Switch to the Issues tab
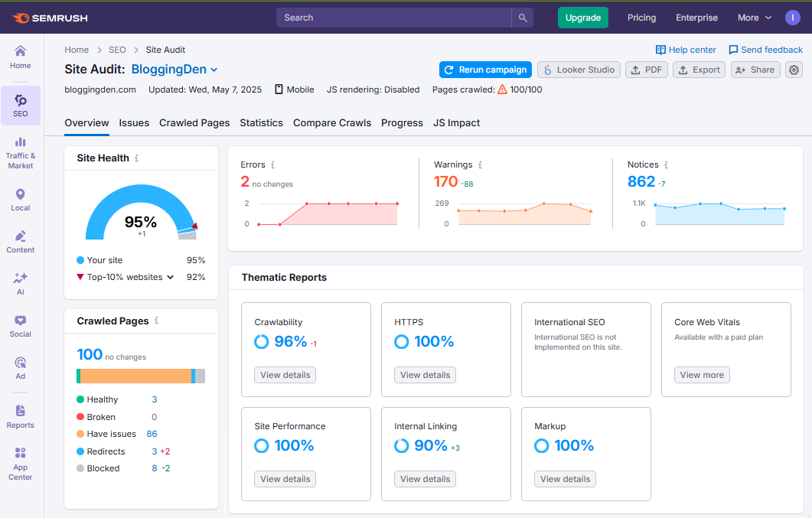This screenshot has height=518, width=812. tap(134, 122)
